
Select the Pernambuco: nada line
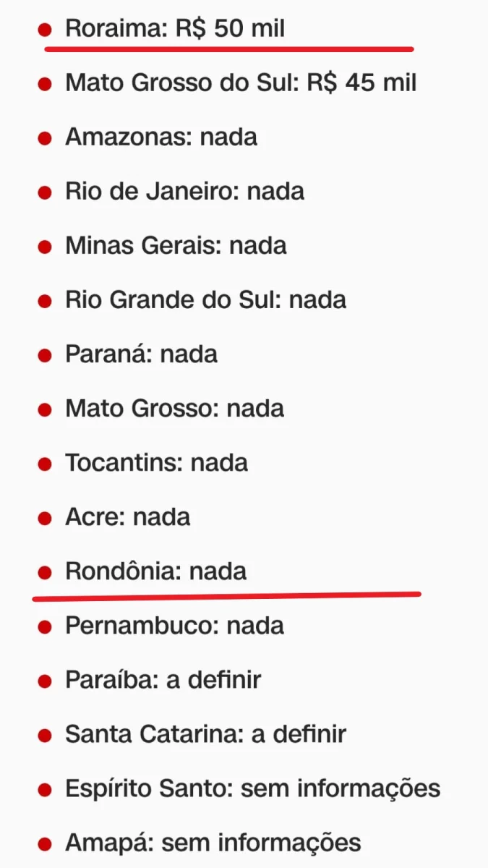coord(174,626)
